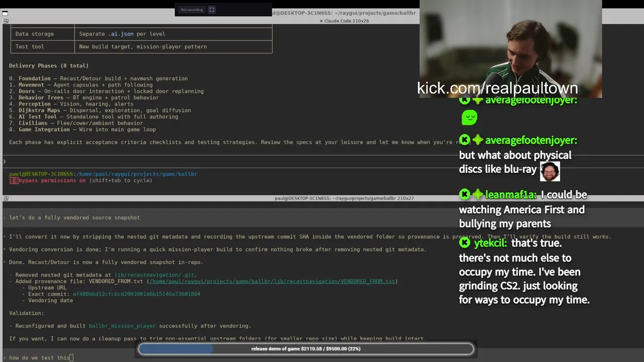Click the ef480bbd12cfc6cd commit hash
This screenshot has width=644, height=362.
[136, 294]
